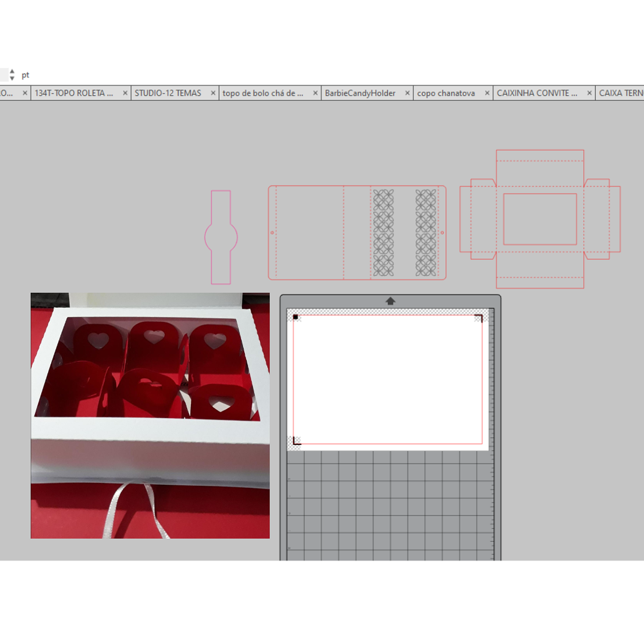This screenshot has width=644, height=644.
Task: Click the cutting mat feed direction arrow
Action: (390, 301)
